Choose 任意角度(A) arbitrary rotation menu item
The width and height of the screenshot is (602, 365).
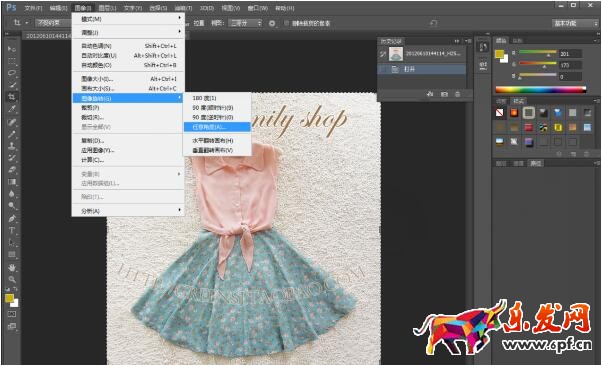[217, 127]
